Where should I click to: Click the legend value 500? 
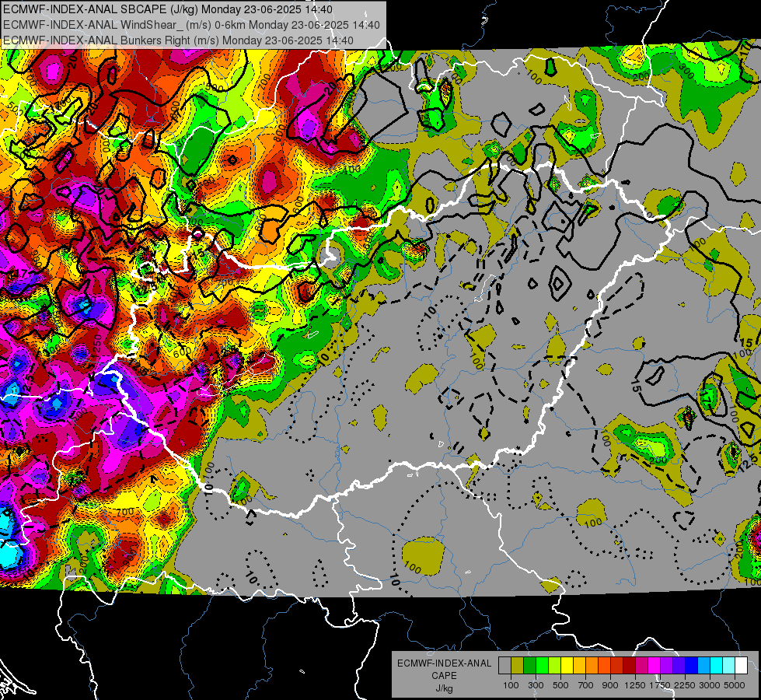[x=560, y=685]
